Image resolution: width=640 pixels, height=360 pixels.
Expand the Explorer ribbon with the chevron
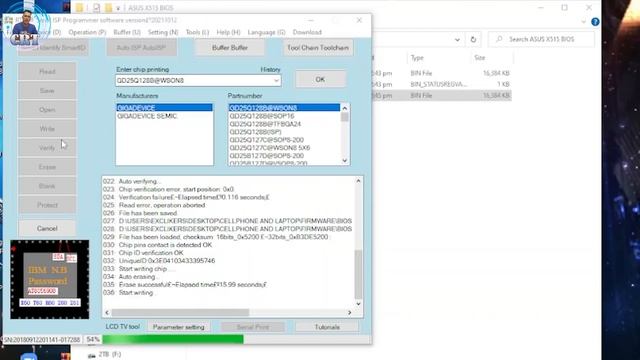pyautogui.click(x=584, y=22)
